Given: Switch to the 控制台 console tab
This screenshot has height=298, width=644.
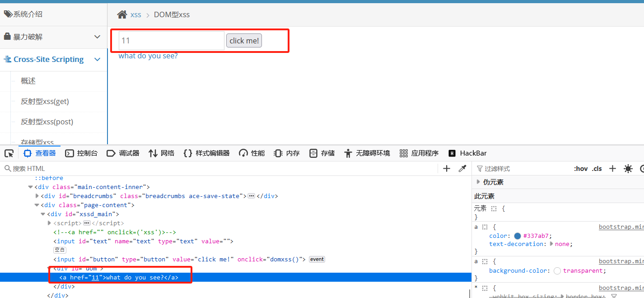Looking at the screenshot, I should (x=81, y=153).
